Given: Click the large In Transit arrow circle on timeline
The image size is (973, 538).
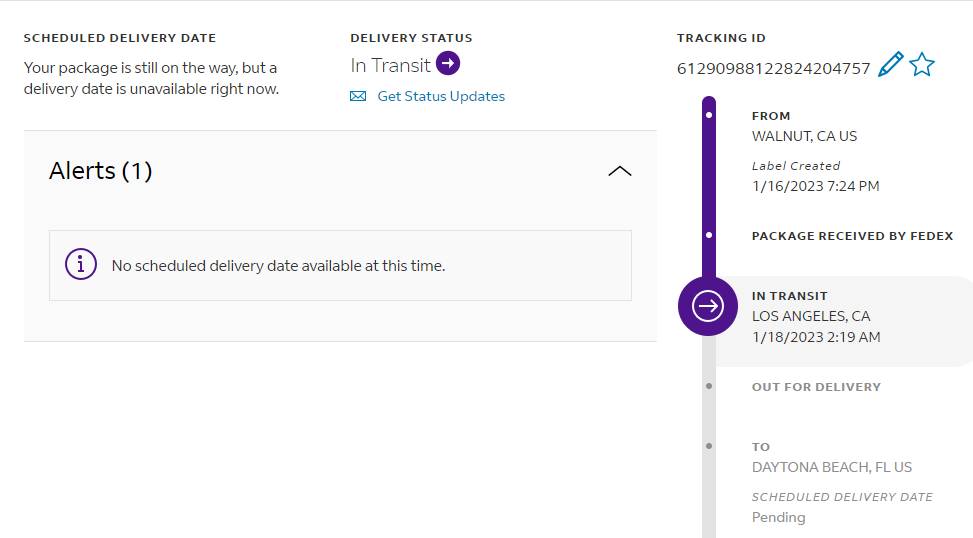Looking at the screenshot, I should pos(708,306).
